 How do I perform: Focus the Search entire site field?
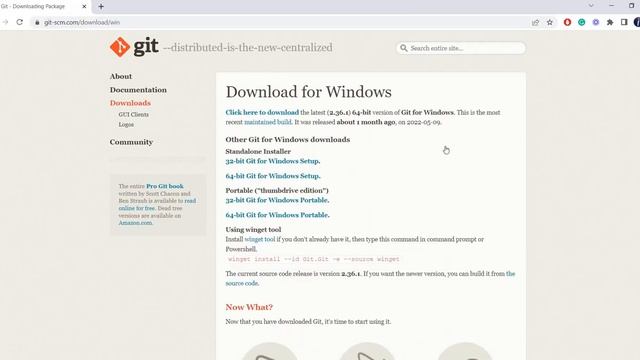(461, 48)
